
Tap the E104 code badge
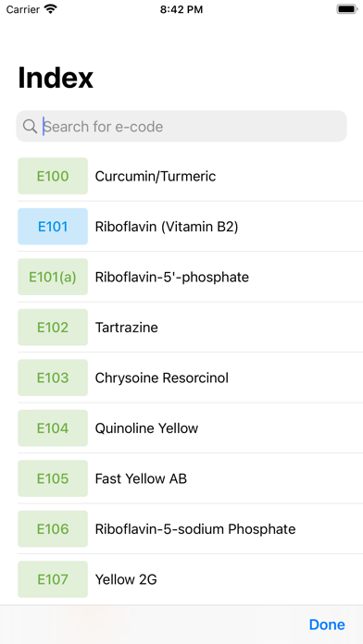[53, 428]
